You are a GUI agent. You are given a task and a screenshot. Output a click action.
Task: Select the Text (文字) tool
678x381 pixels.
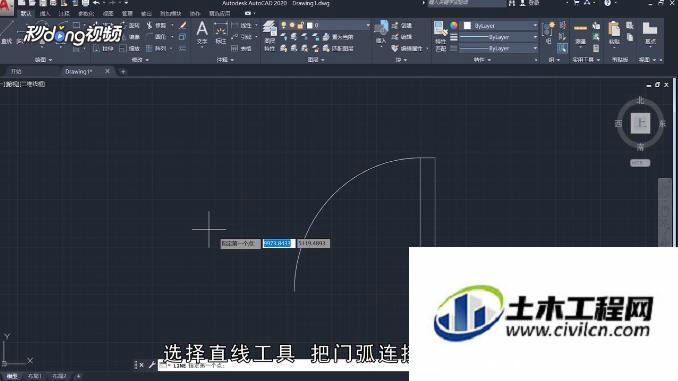click(202, 33)
